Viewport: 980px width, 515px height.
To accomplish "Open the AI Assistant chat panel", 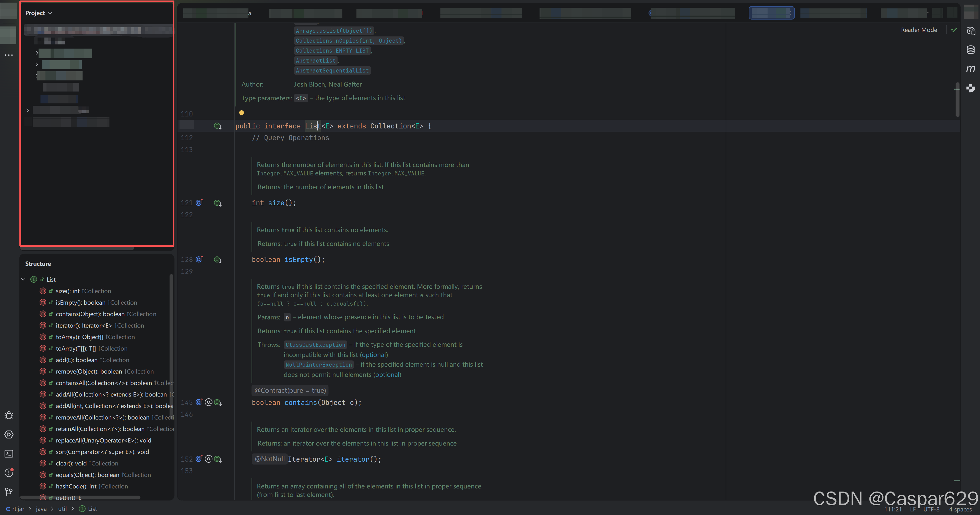I will (x=971, y=31).
